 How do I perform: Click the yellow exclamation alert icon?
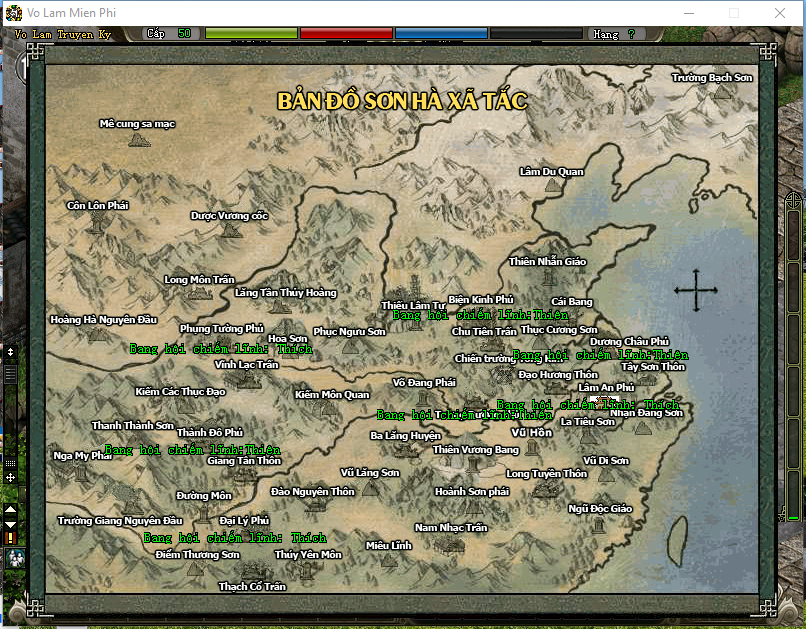(10, 538)
